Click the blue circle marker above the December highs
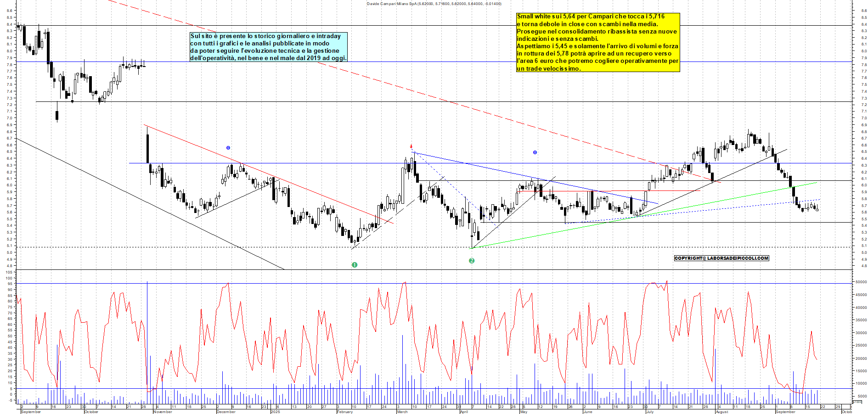The image size is (868, 414). 228,148
